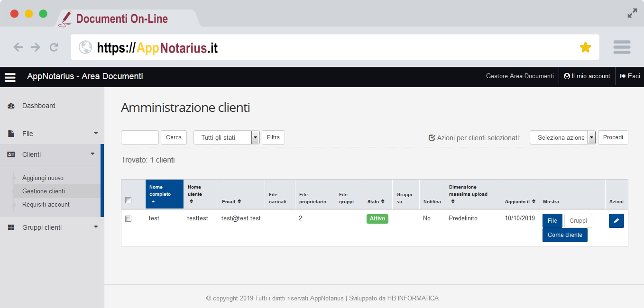This screenshot has height=308, width=644.
Task: Click the 'Come cliente' button
Action: point(564,235)
